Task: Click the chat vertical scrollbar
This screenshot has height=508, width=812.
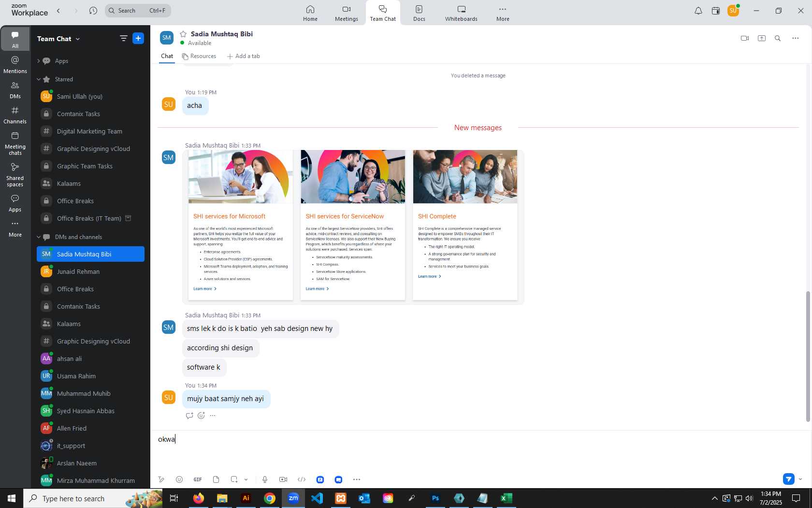Action: [x=808, y=357]
